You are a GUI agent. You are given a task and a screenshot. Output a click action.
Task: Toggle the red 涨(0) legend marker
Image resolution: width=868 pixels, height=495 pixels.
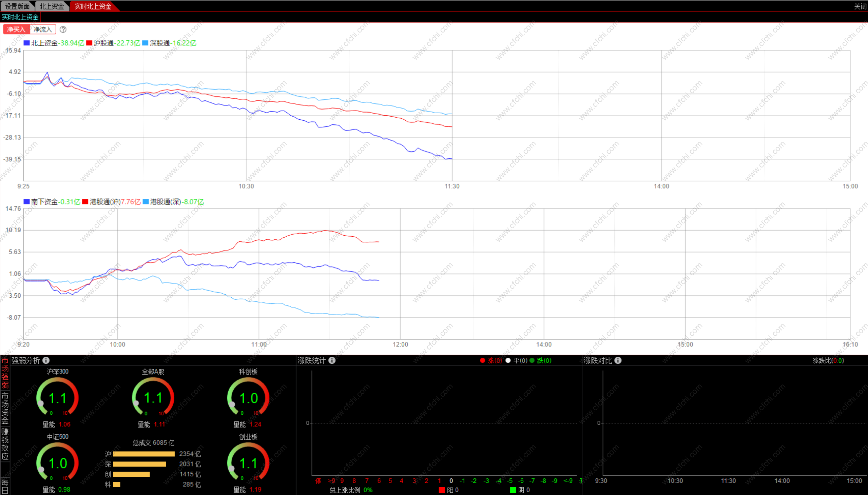pos(482,360)
